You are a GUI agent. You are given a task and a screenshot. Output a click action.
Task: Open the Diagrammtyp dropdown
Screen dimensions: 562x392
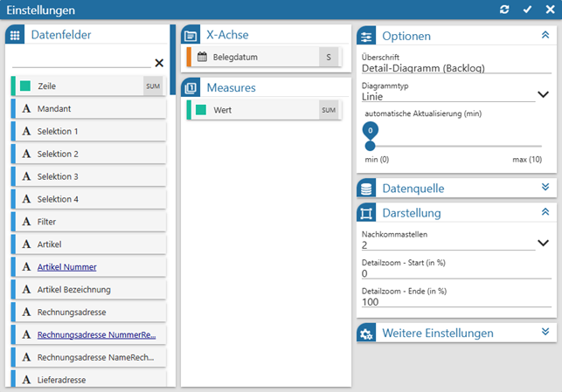click(x=542, y=94)
